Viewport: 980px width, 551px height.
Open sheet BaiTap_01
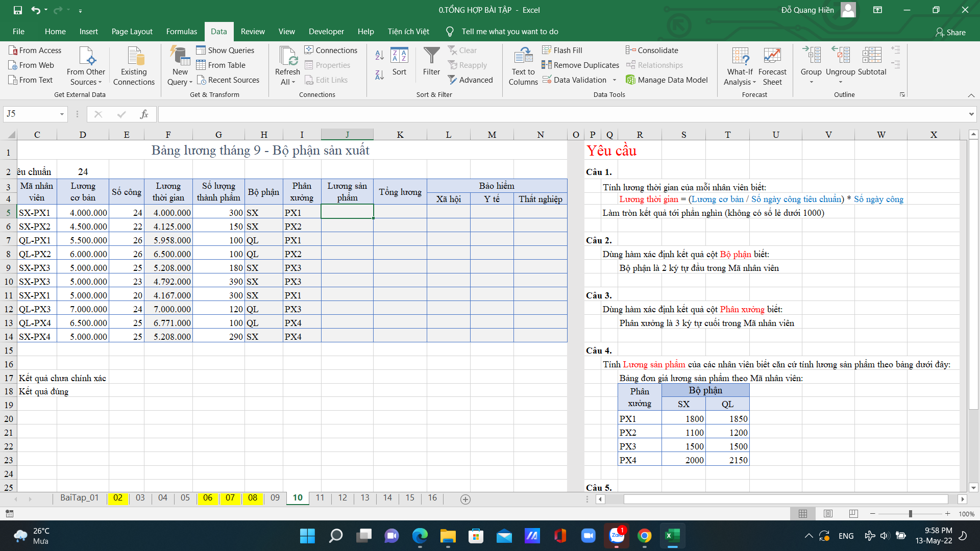click(80, 497)
